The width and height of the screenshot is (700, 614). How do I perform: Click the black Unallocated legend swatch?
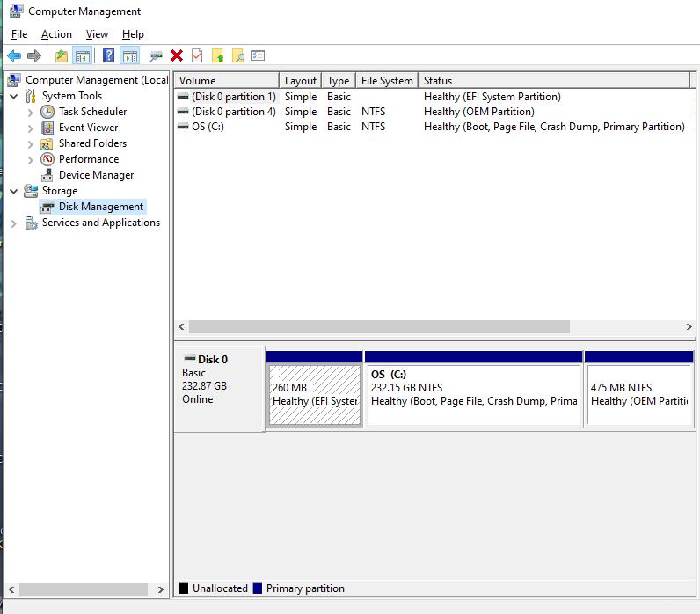coord(184,588)
